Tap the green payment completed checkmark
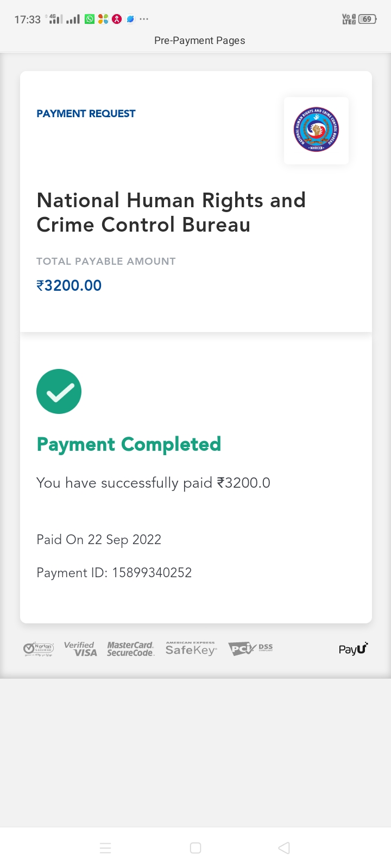391x868 pixels. tap(59, 391)
